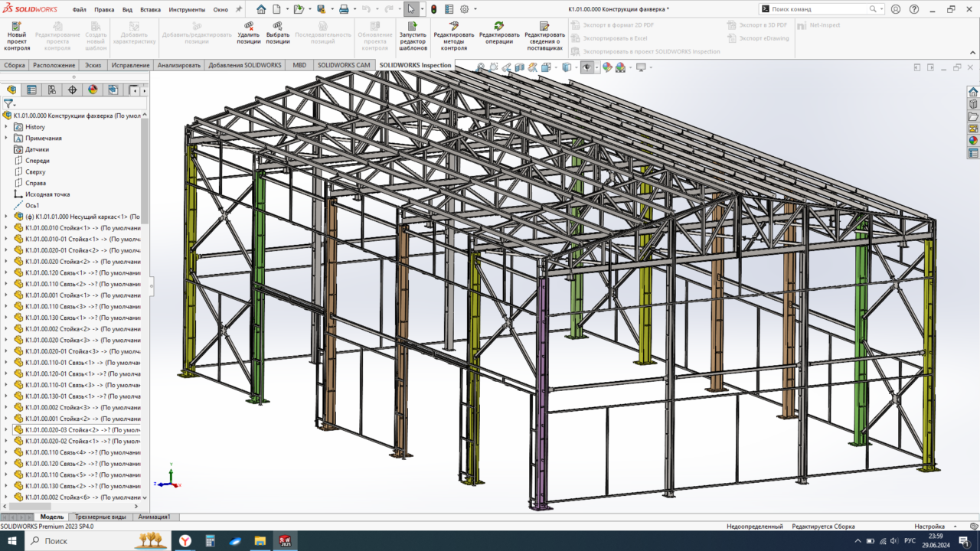980x551 pixels.
Task: Expand the History node in the tree
Action: (6, 127)
